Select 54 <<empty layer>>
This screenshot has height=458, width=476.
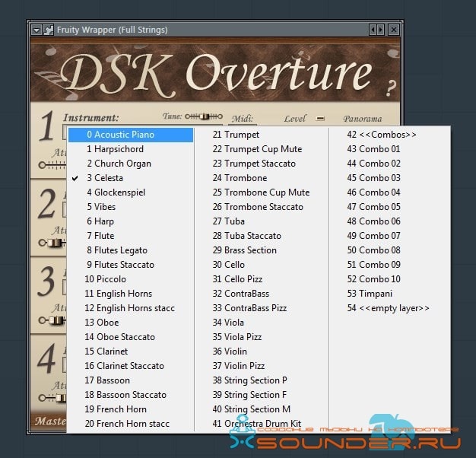pos(389,308)
